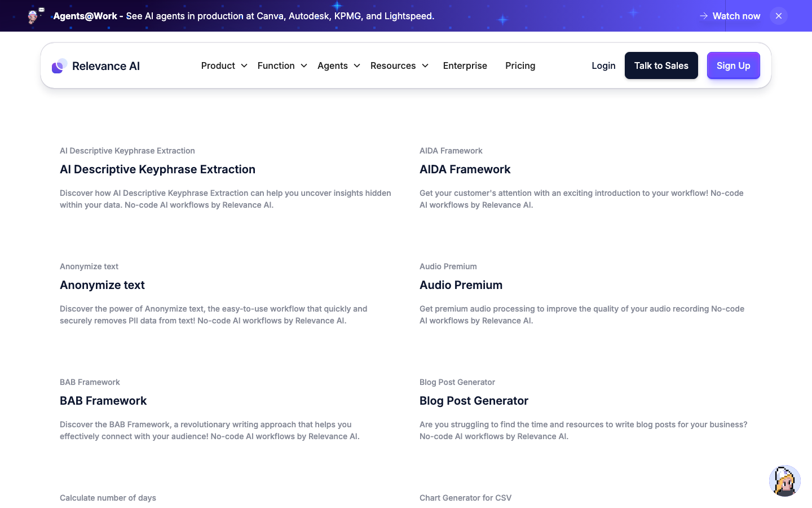Screen dimensions: 812x508
Task: Open the Agents dropdown chevron
Action: [x=357, y=65]
